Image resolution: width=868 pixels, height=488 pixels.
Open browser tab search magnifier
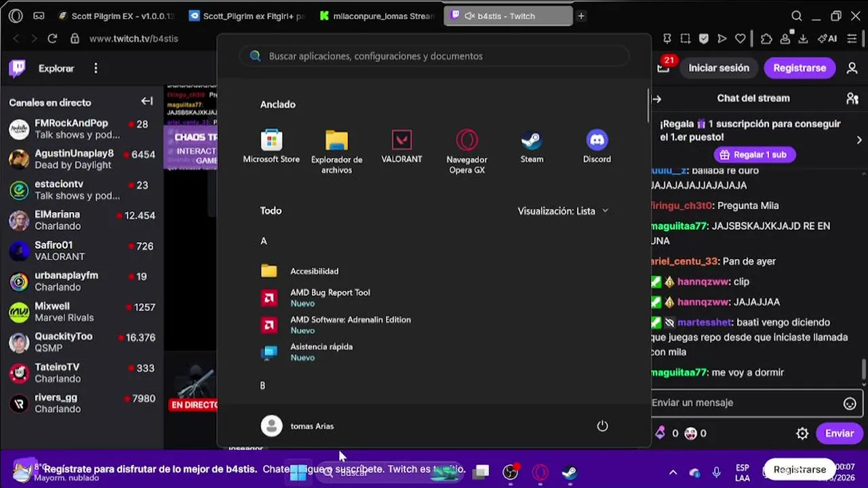[x=797, y=16]
